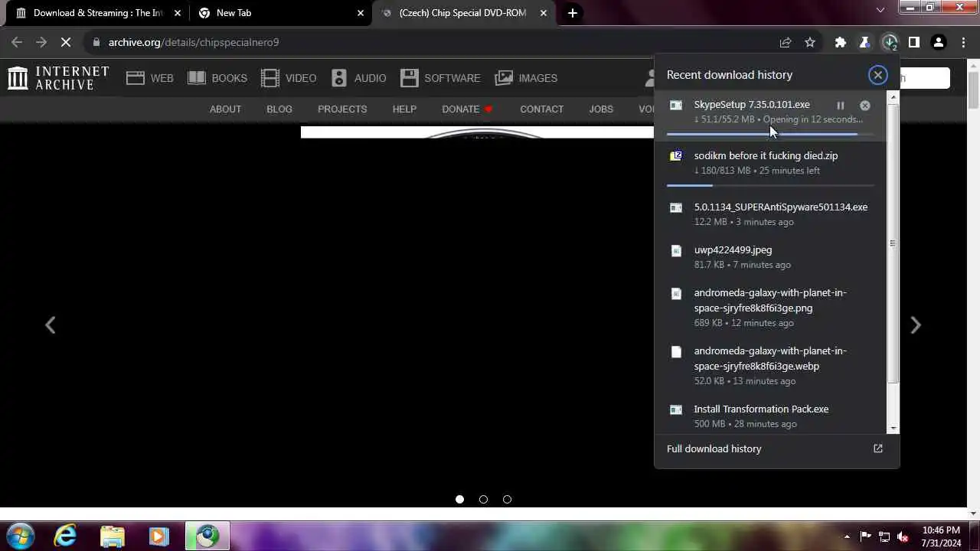This screenshot has height=551, width=980.
Task: Open the HELP menu link
Action: [x=404, y=109]
